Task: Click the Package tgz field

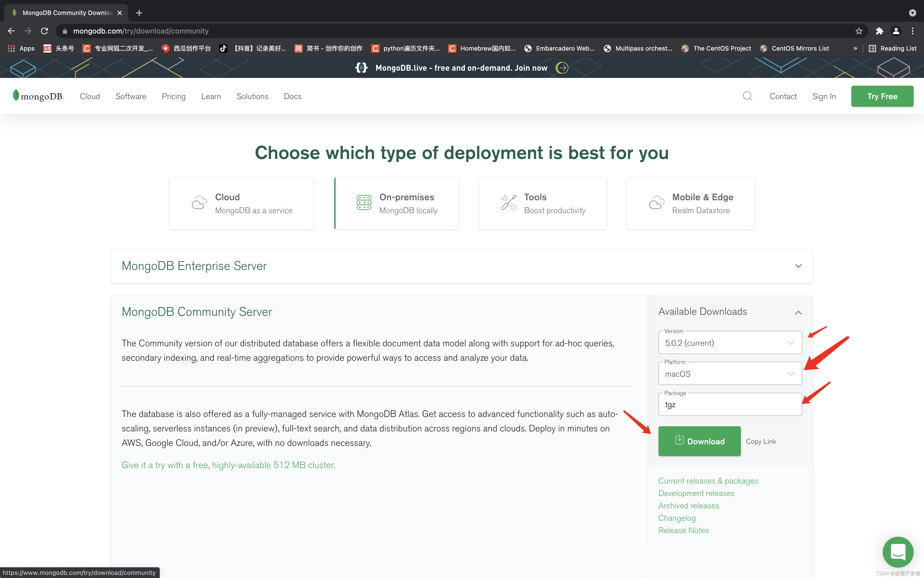Action: pos(730,404)
